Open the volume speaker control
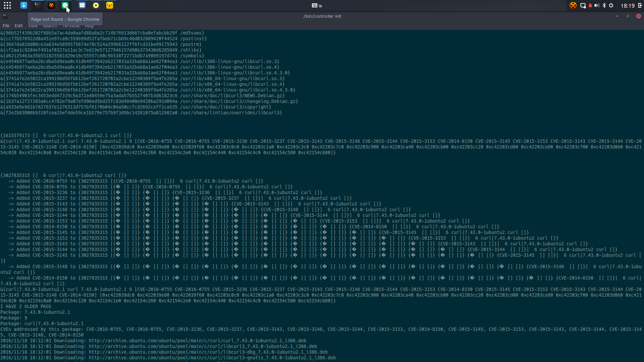 point(597,6)
